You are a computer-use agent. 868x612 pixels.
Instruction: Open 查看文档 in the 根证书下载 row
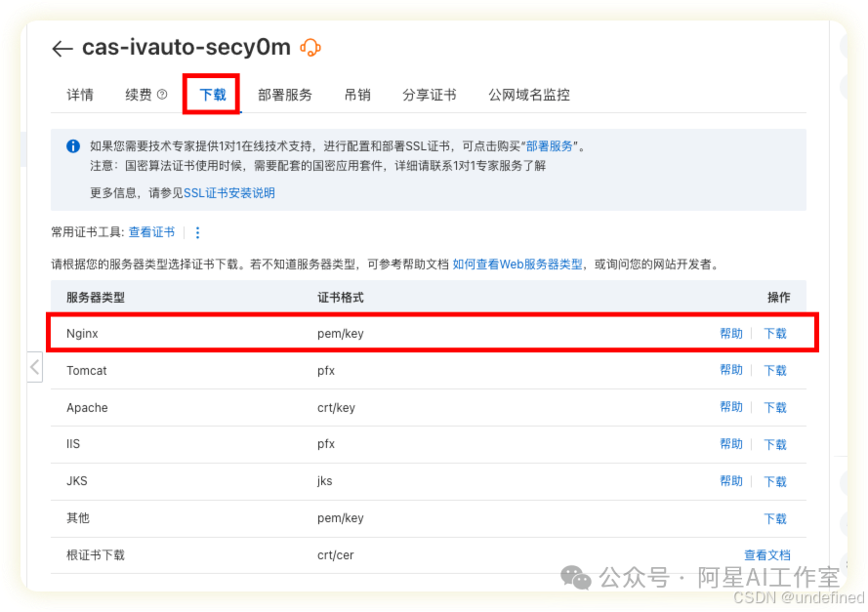[767, 555]
